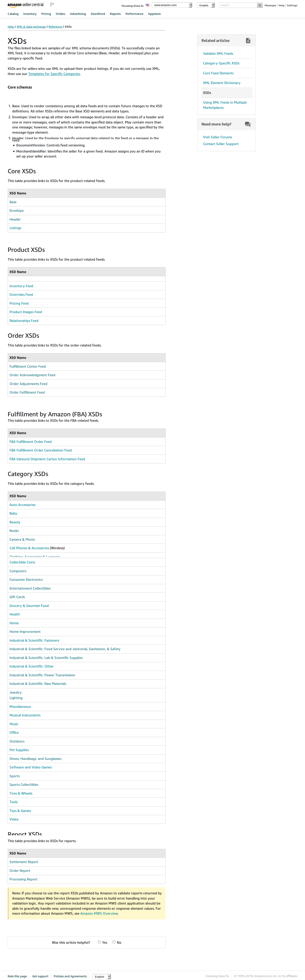Click the US flag marketplace icon

(x=147, y=5)
